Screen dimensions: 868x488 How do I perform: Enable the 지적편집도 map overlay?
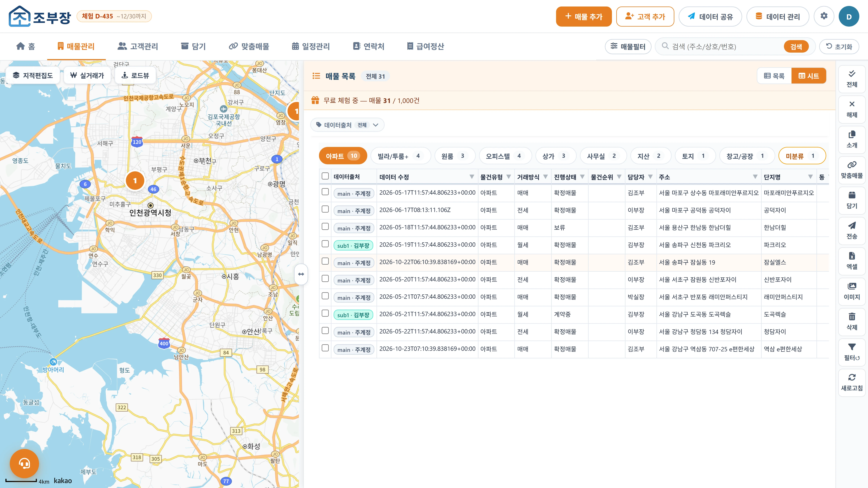(33, 75)
